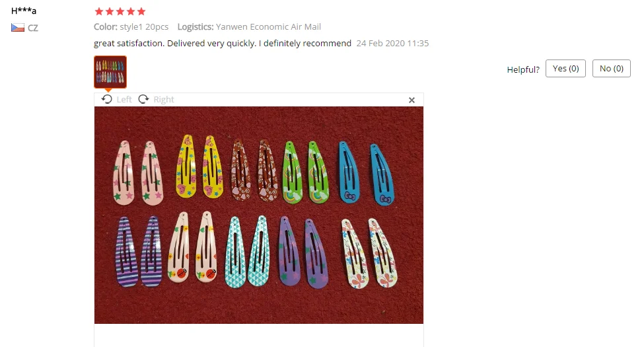Click the CZ country label
644x347 pixels.
point(33,28)
